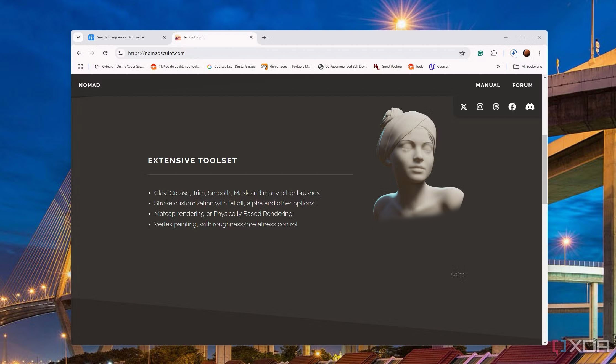Screen dimensions: 616x364
Task: Open the Dolon artist credit link
Action: point(457,275)
